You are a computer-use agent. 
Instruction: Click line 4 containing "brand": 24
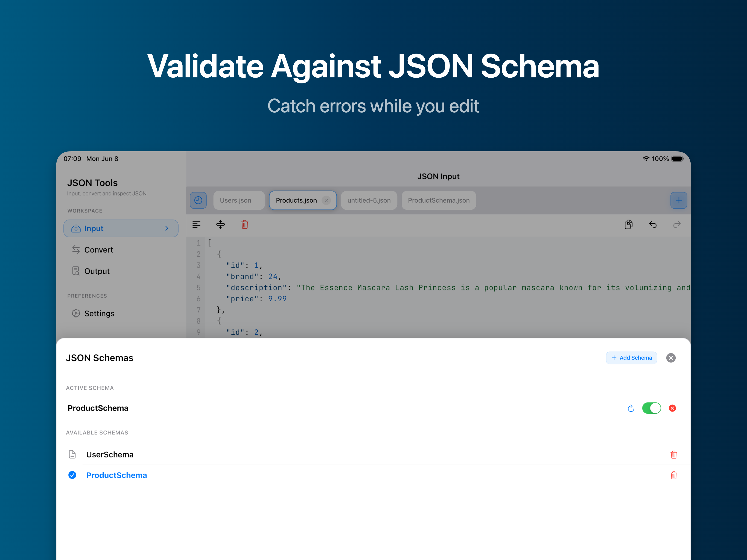[254, 277]
